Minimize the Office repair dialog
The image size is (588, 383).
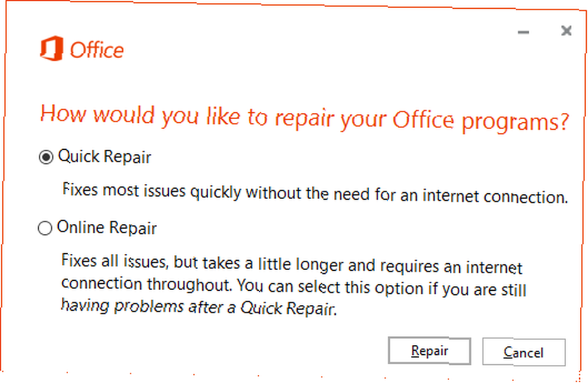pyautogui.click(x=523, y=32)
